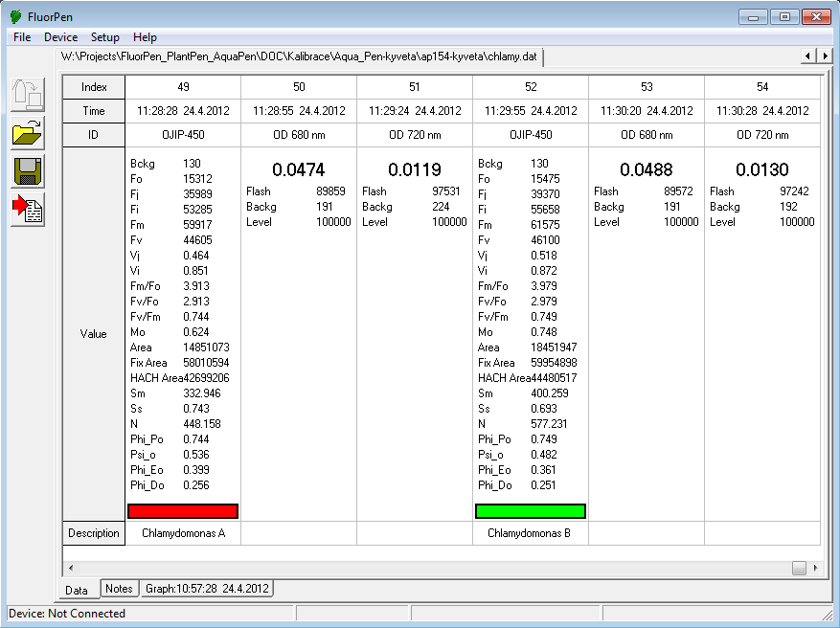
Task: Select column index 51
Action: [415, 87]
